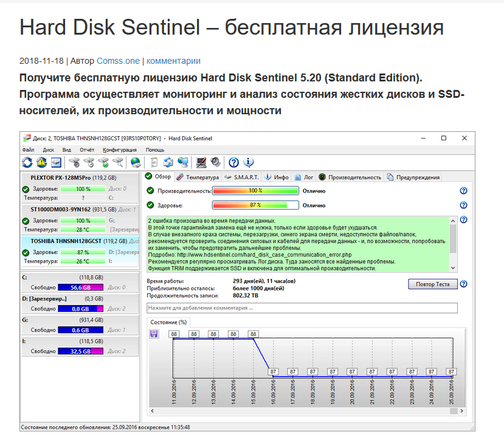
Task: Click the report document toolbar icon
Action: pos(154,163)
